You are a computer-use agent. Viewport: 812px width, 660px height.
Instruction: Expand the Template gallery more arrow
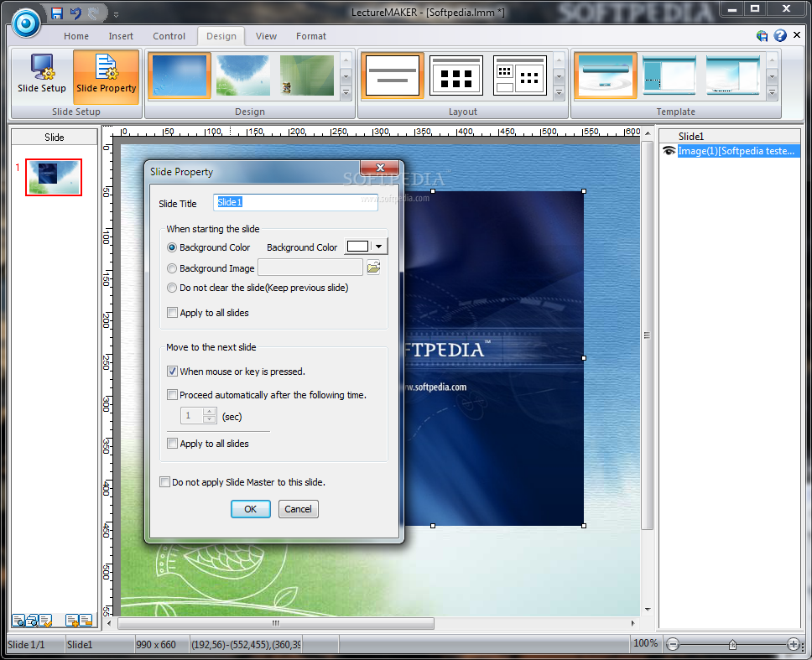pos(772,93)
